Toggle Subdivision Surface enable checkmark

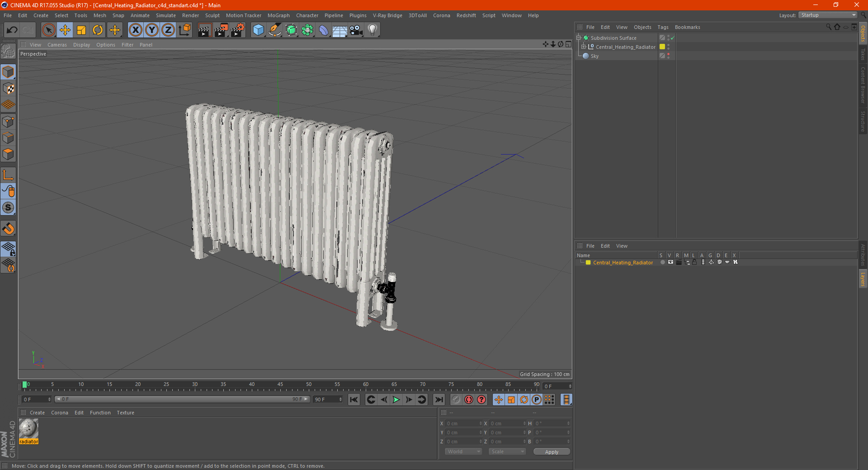click(x=672, y=38)
